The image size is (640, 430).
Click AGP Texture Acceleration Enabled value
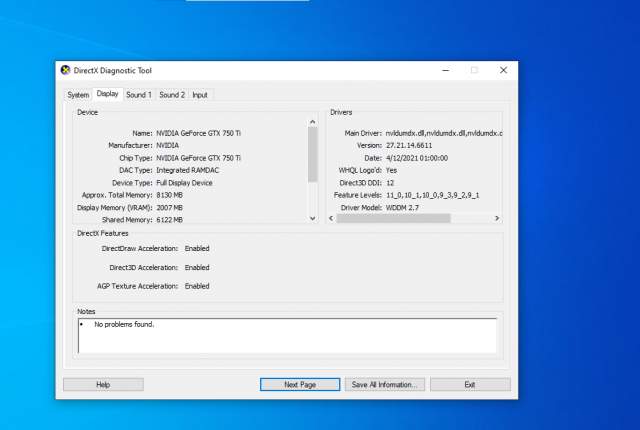tap(197, 286)
